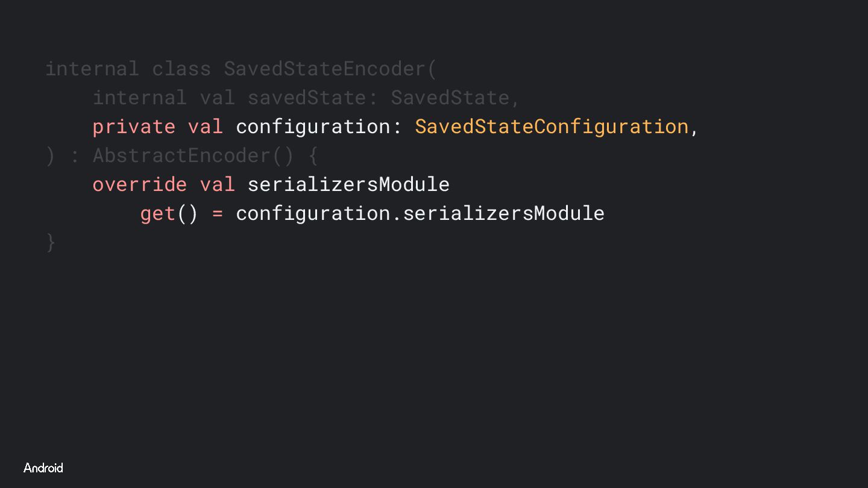
Task: Click the Android logo in the corner
Action: 43,468
